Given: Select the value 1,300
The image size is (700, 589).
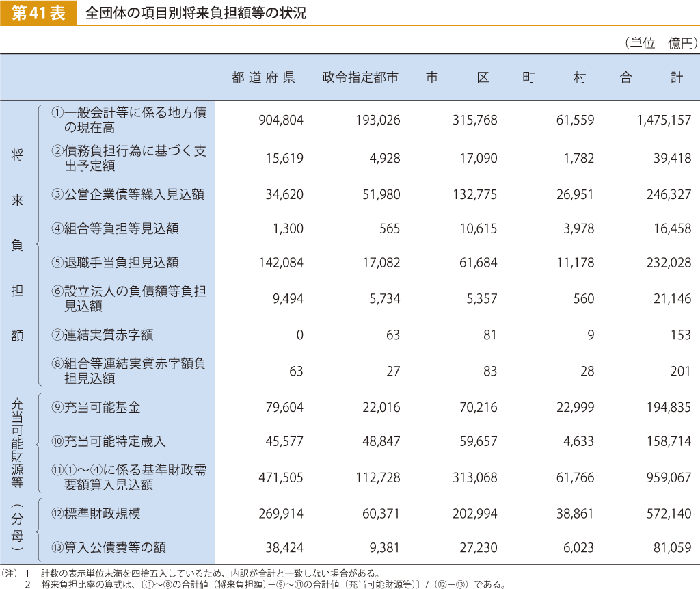Looking at the screenshot, I should [x=288, y=228].
